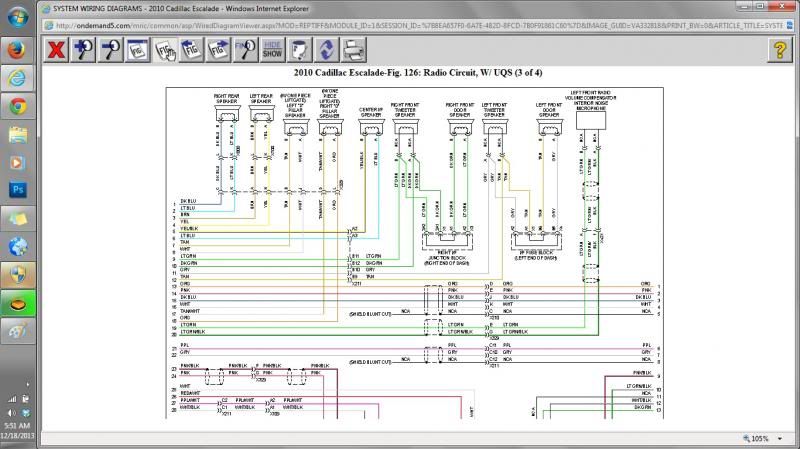Click the shield taskbar icon
800x449 pixels.
17,276
